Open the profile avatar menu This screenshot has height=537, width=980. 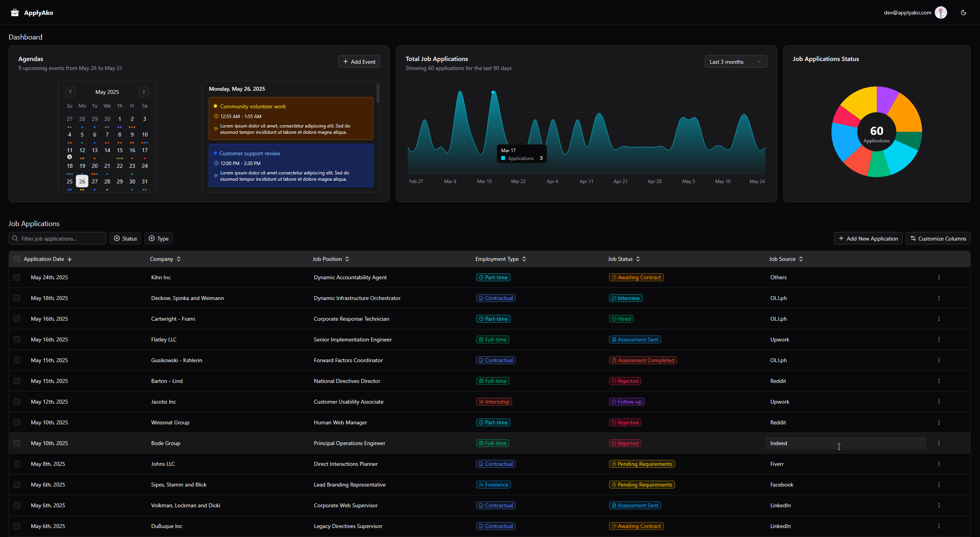[x=941, y=13]
